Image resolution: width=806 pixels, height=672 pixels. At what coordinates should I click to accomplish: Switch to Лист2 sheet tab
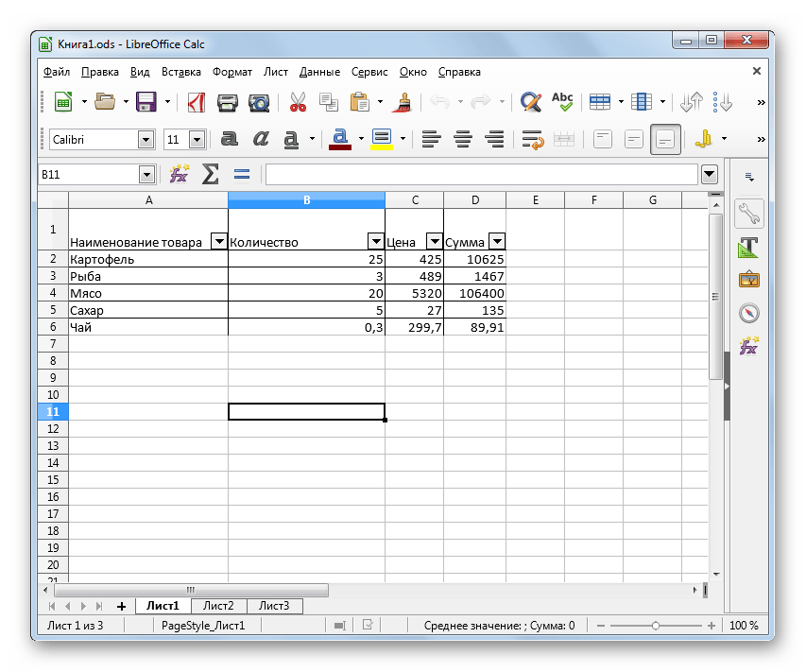[218, 606]
